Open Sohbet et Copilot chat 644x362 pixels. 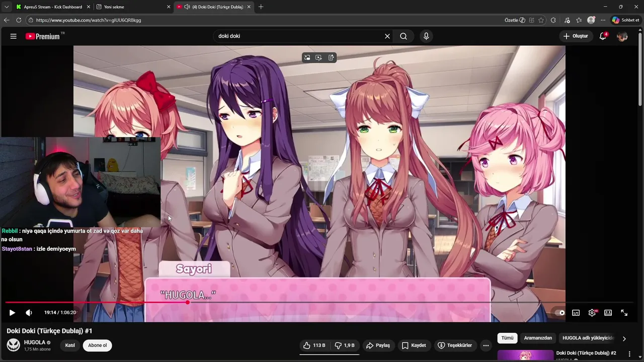coord(625,20)
